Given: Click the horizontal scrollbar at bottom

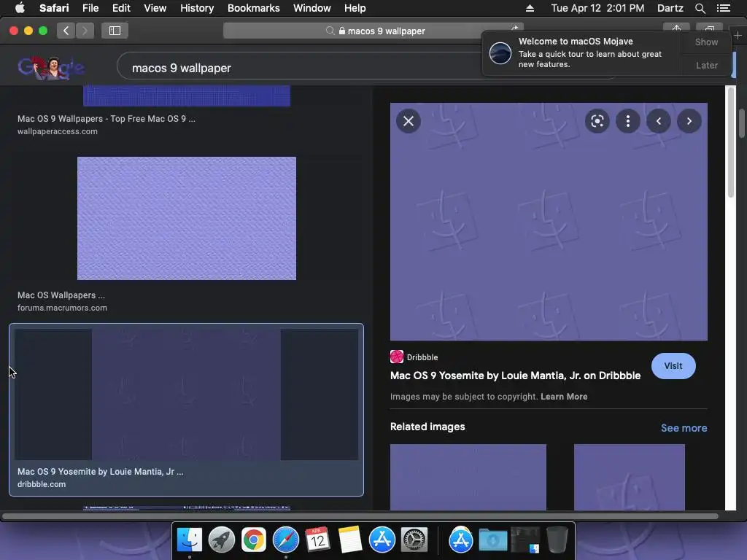Looking at the screenshot, I should tap(360, 516).
